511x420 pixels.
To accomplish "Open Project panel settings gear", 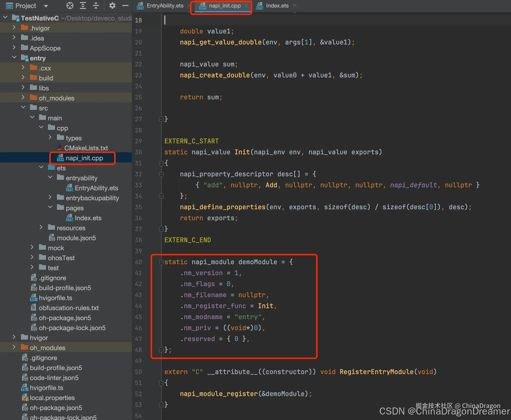I will [112, 5].
